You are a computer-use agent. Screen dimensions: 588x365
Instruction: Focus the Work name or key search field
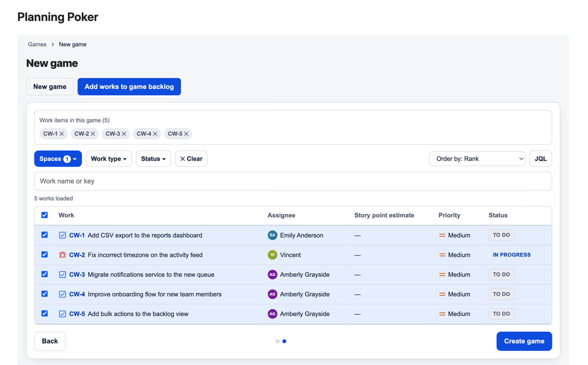point(293,181)
